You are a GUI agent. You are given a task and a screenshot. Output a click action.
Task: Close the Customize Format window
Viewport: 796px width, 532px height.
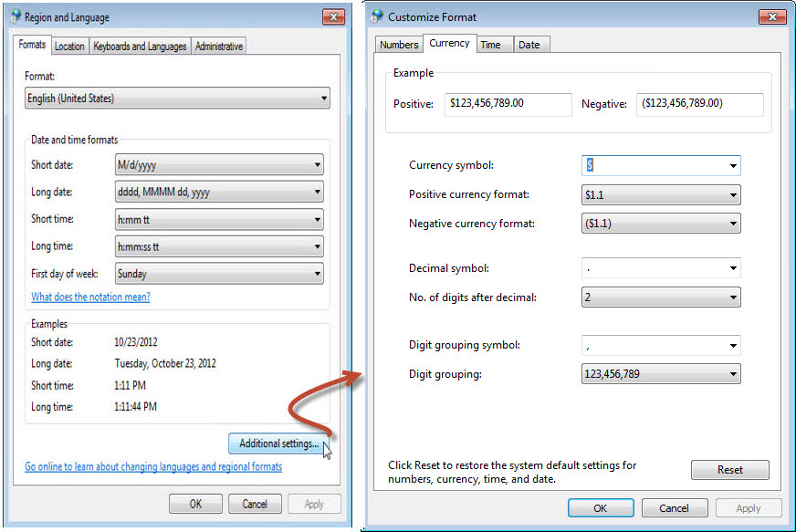click(772, 16)
